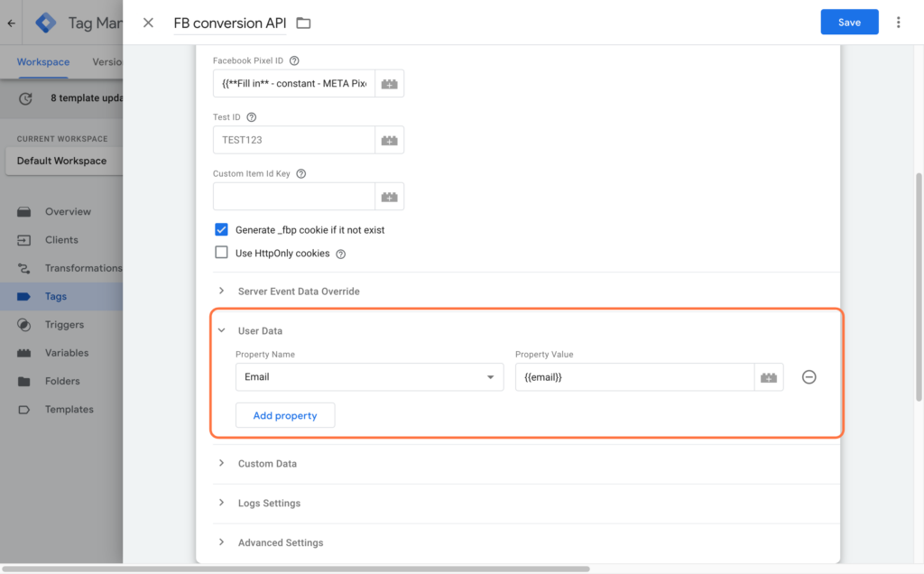Open the three-dot more actions menu

tap(898, 23)
